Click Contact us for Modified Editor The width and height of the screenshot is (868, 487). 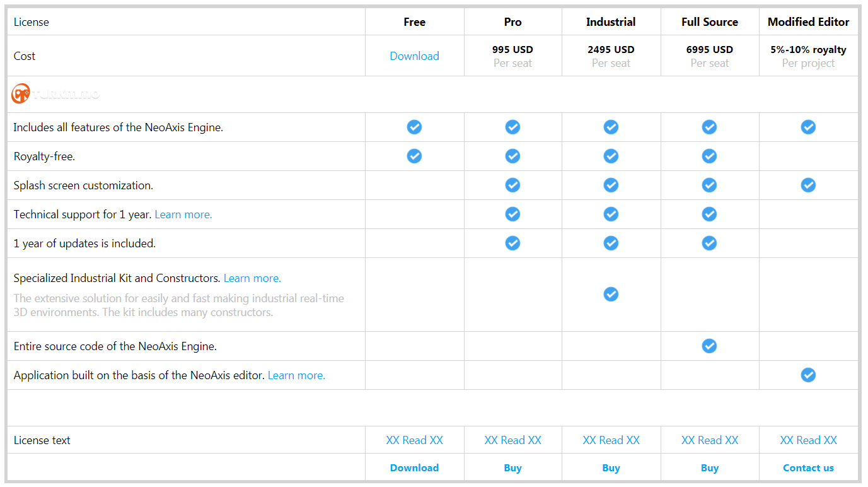point(808,468)
